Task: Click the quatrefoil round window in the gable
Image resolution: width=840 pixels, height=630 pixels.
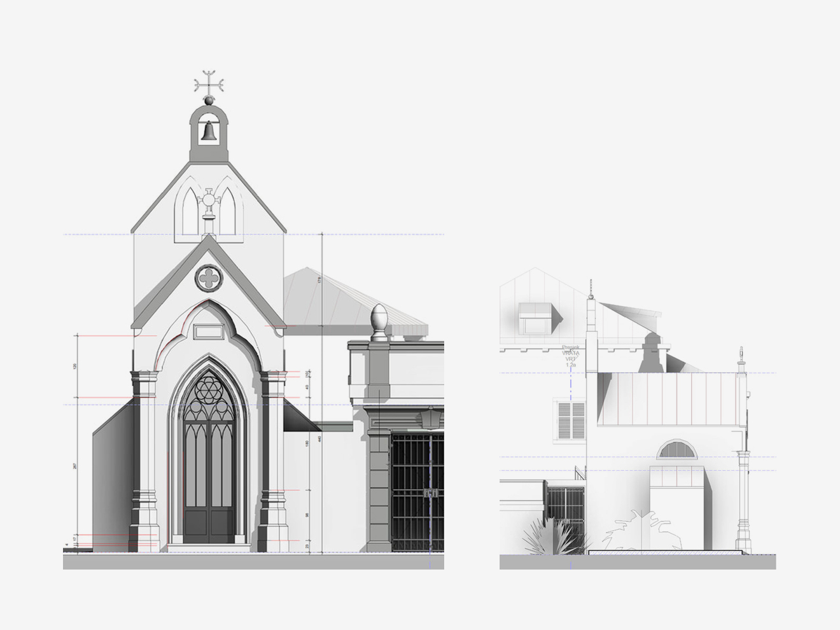Action: click(x=208, y=278)
